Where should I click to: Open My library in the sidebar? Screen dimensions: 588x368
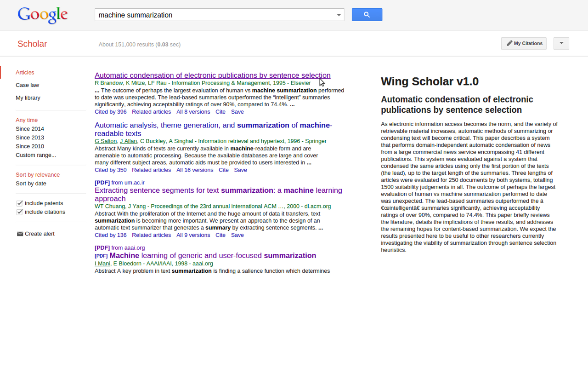click(x=28, y=98)
